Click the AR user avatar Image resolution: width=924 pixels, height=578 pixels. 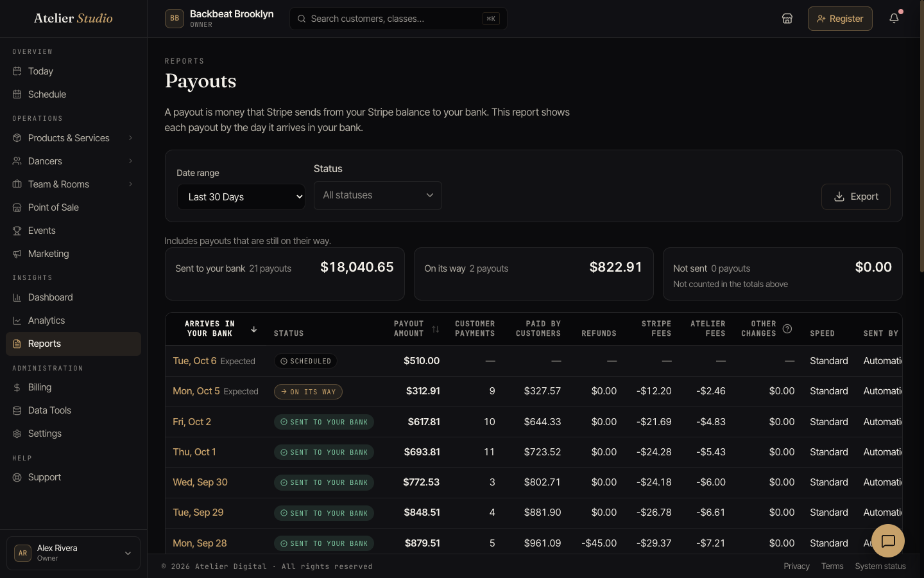[22, 553]
